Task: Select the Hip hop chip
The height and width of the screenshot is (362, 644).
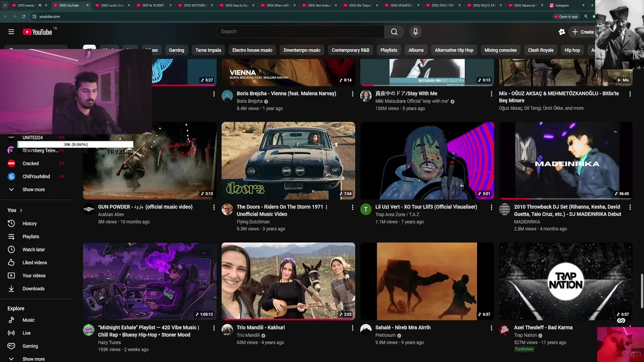Action: [x=572, y=50]
